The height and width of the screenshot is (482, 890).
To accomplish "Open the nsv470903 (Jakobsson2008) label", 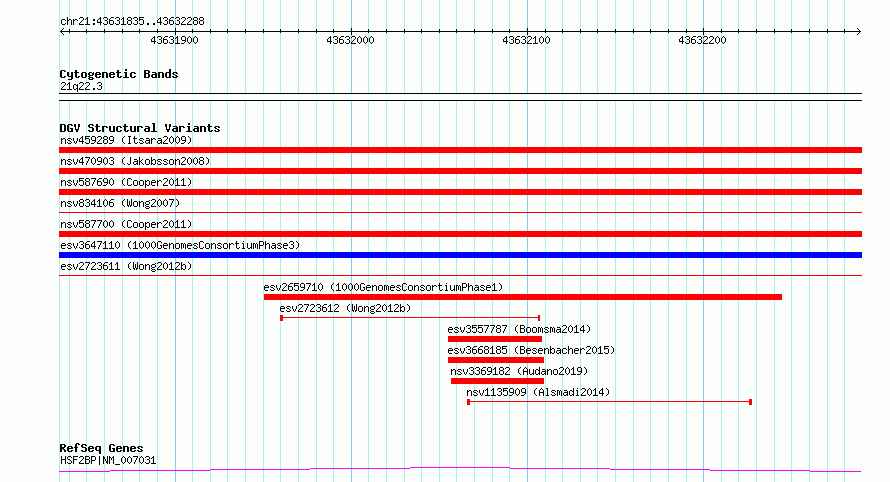I will [135, 161].
